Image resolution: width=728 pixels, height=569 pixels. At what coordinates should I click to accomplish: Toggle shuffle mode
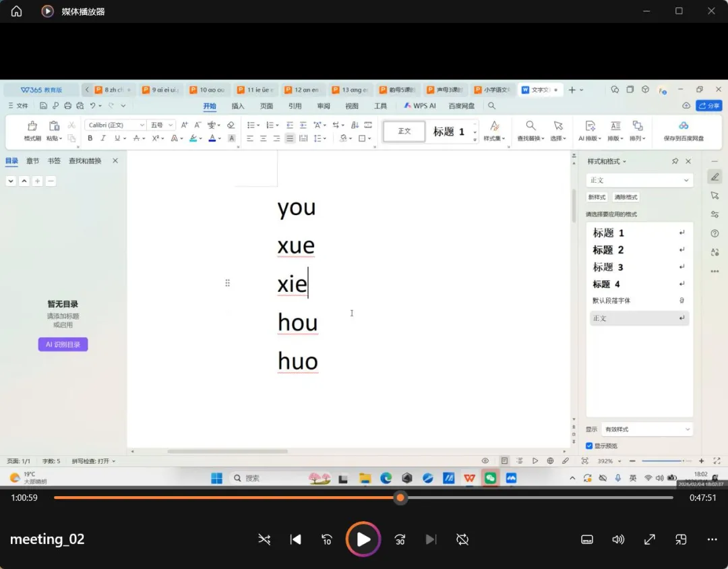[264, 539]
